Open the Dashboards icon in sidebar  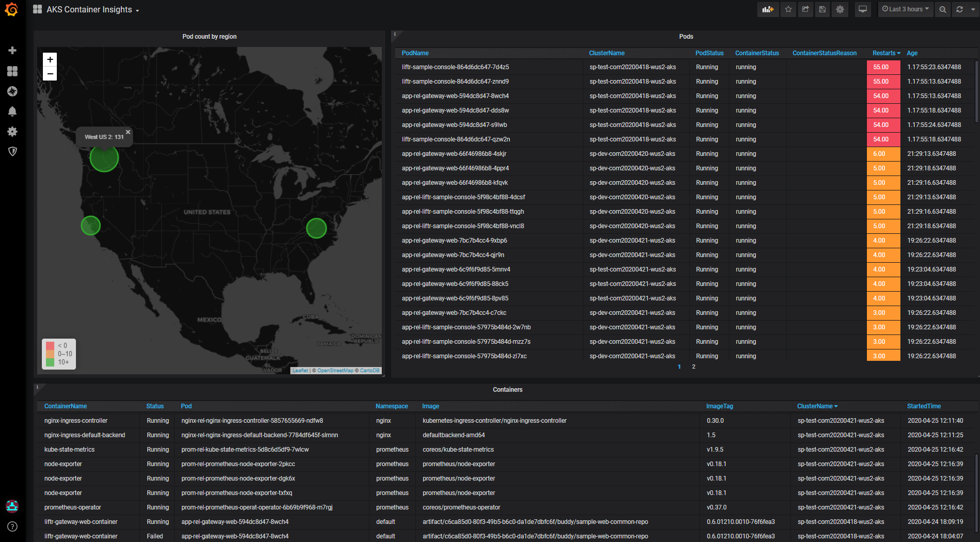click(12, 71)
